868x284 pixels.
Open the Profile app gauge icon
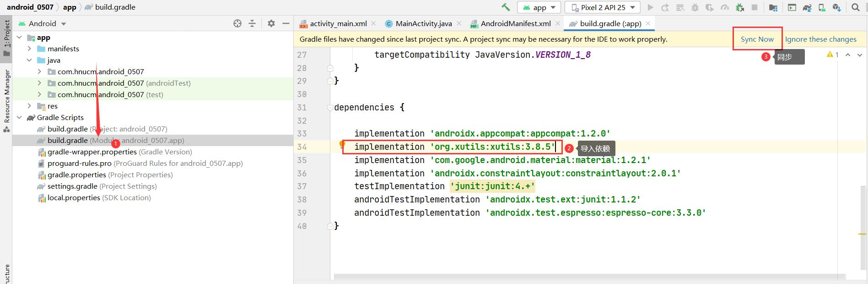pyautogui.click(x=725, y=7)
